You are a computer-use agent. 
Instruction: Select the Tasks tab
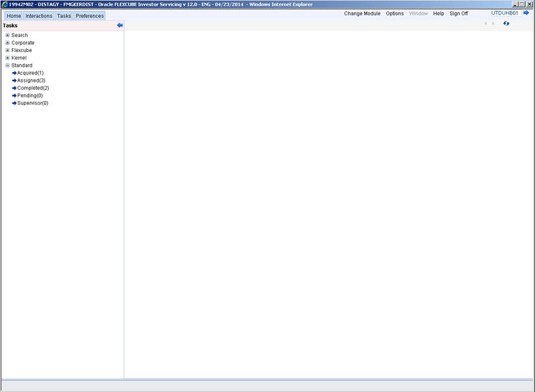(64, 16)
